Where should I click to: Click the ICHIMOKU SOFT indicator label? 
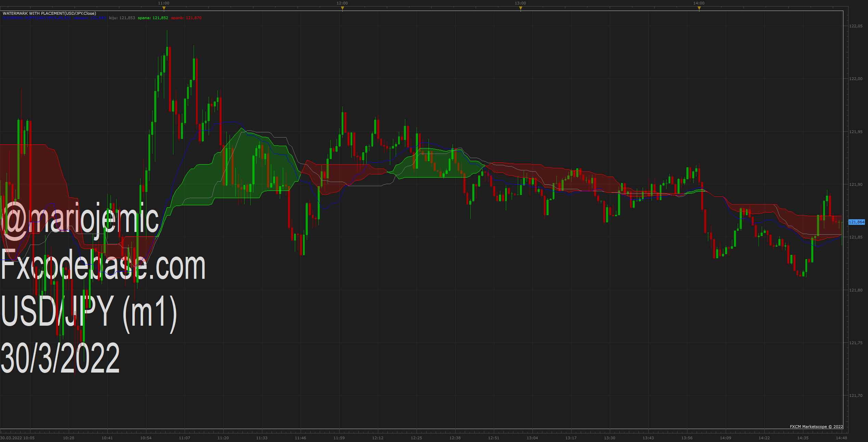pos(37,18)
